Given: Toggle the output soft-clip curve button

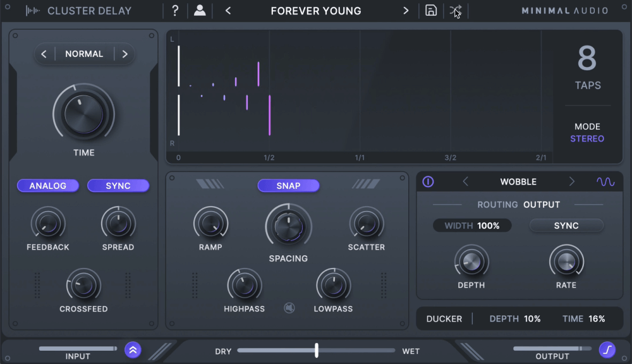Looking at the screenshot, I should point(607,349).
